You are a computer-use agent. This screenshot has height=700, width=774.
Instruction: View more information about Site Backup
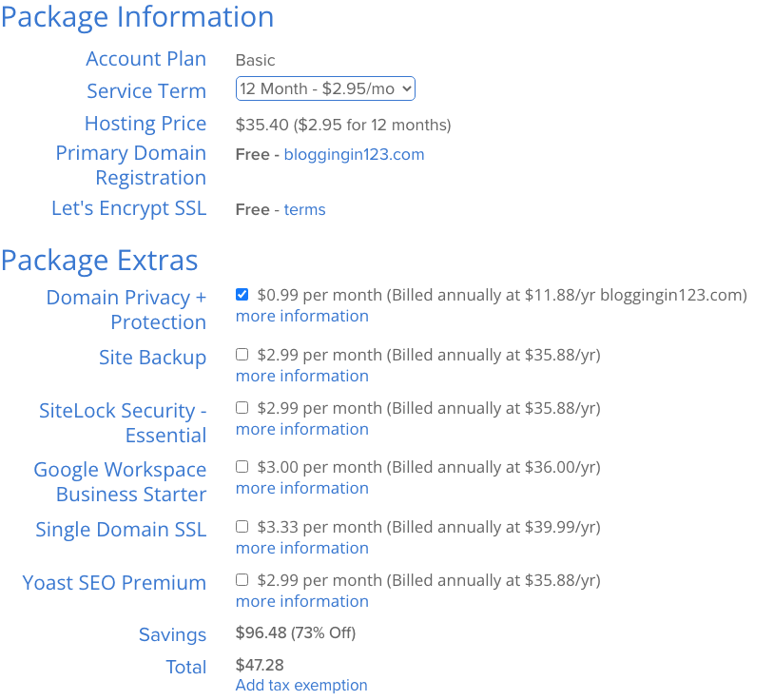[x=301, y=376]
